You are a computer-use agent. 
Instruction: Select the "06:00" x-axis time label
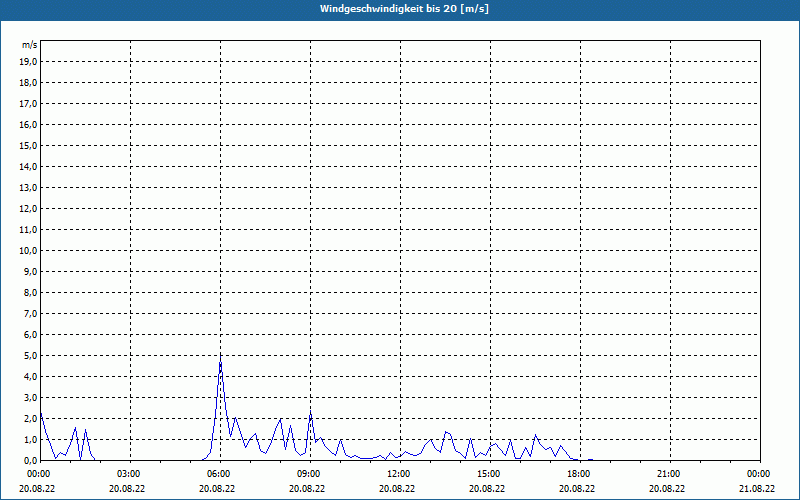pos(220,474)
